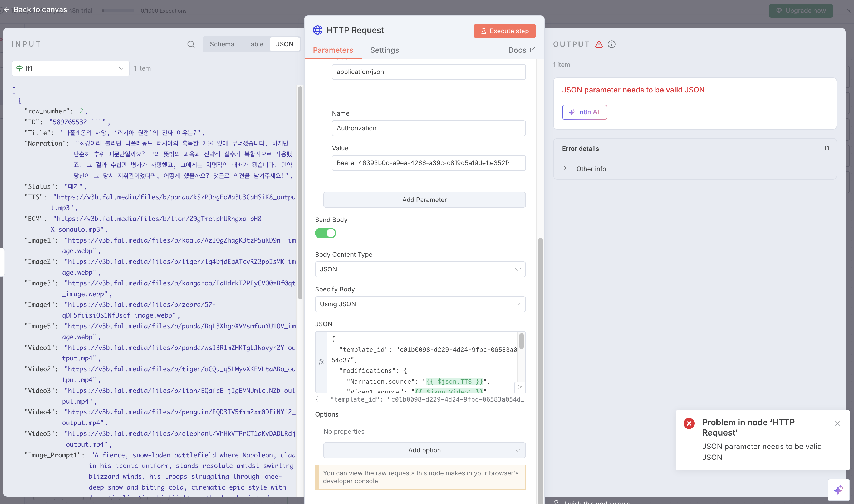Toggle the Send Body switch off

click(325, 233)
